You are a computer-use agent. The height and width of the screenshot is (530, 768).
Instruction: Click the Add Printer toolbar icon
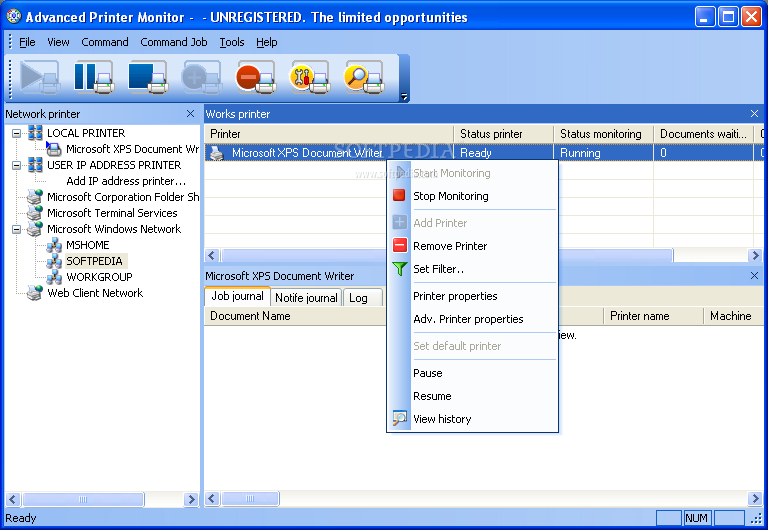pyautogui.click(x=201, y=78)
